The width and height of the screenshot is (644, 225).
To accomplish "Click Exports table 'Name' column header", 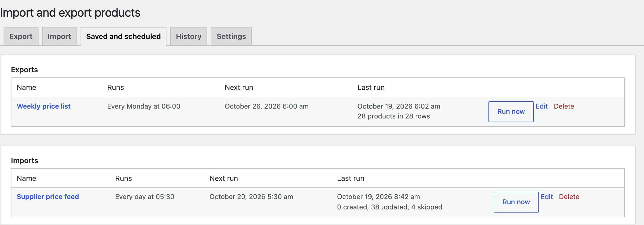I will pos(27,87).
